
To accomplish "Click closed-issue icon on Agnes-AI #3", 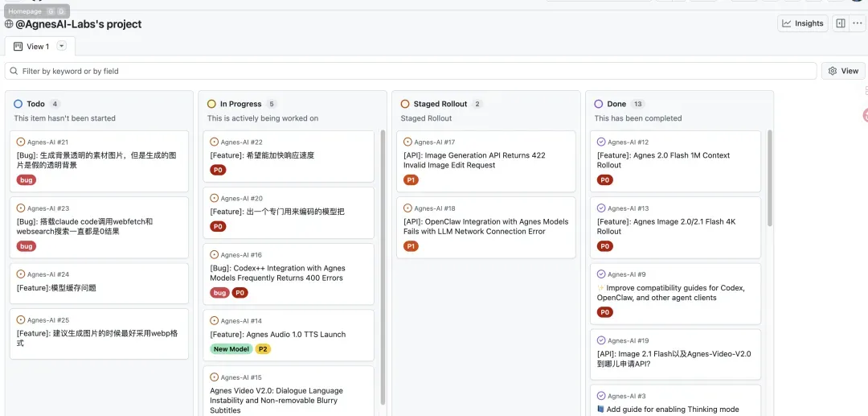I will (x=601, y=396).
